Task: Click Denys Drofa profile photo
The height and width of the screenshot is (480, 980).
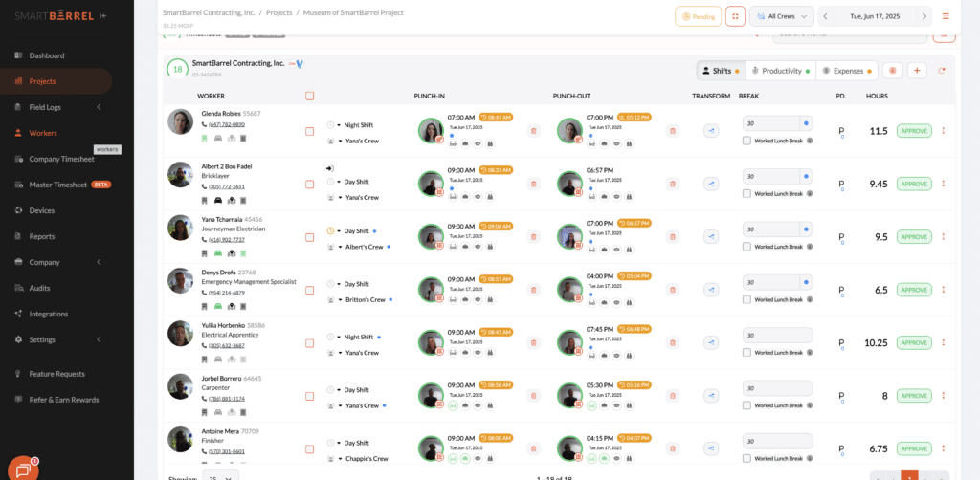Action: coord(180,280)
